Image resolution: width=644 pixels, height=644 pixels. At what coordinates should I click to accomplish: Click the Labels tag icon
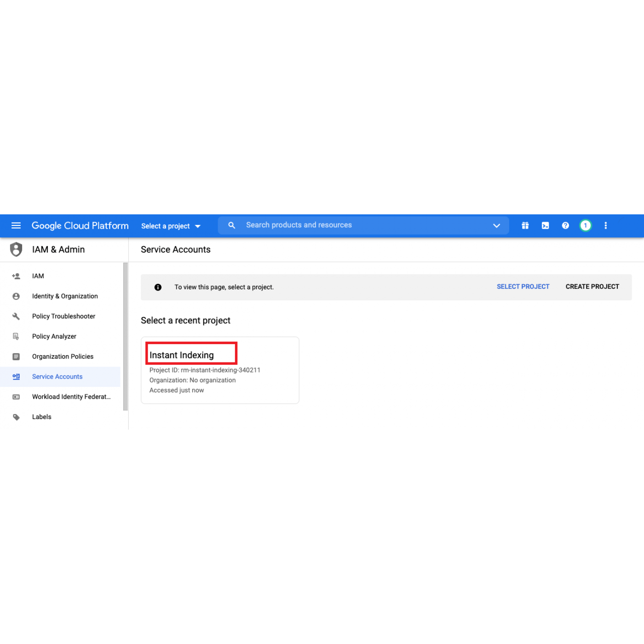pos(16,417)
